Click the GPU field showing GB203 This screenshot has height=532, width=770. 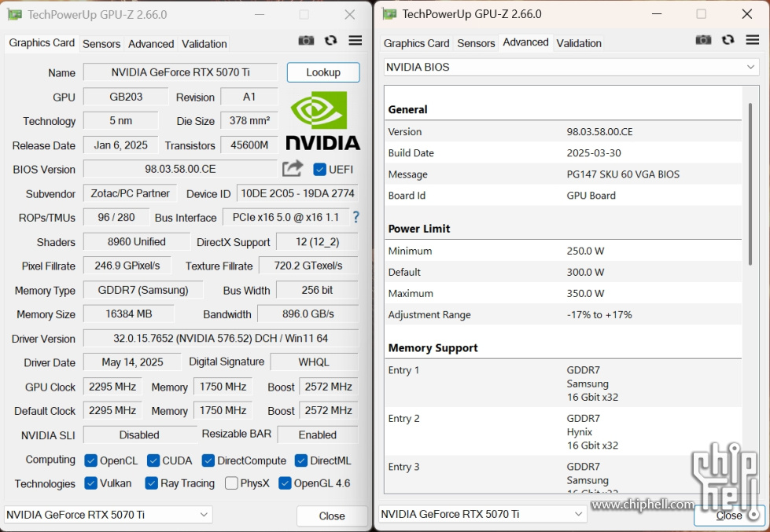(126, 97)
